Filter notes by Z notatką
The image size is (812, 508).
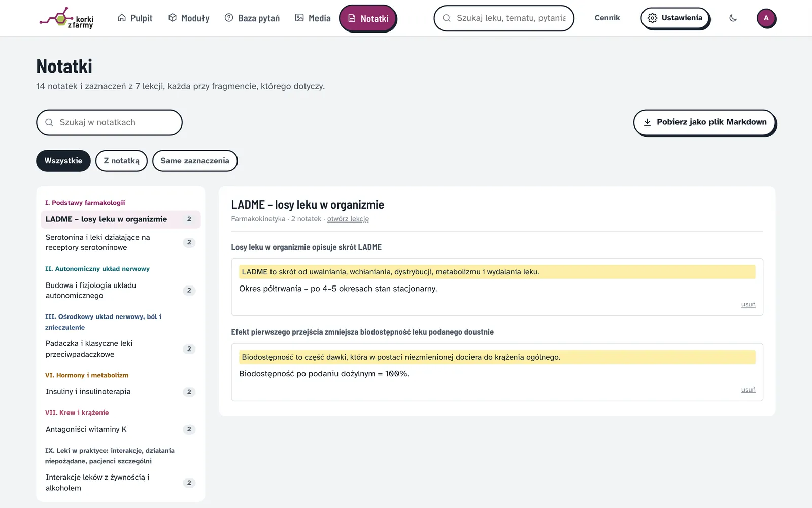pyautogui.click(x=121, y=161)
